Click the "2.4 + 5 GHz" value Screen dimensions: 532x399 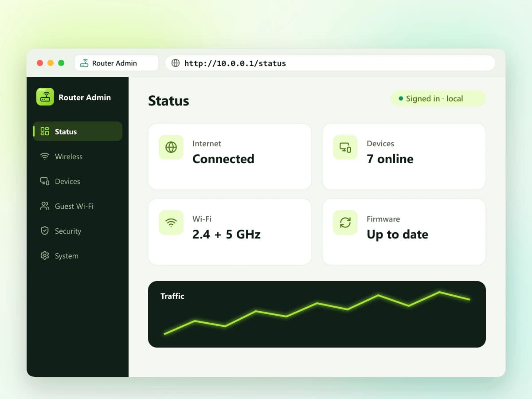[x=227, y=234]
